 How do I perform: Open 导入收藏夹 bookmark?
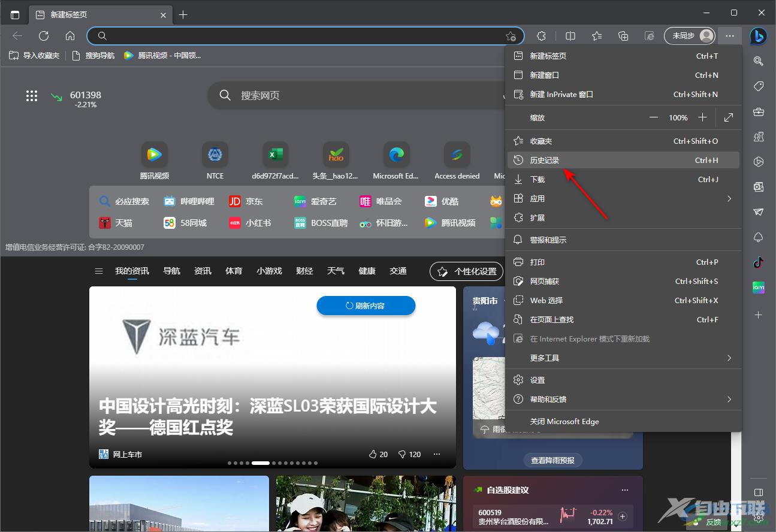click(x=34, y=55)
